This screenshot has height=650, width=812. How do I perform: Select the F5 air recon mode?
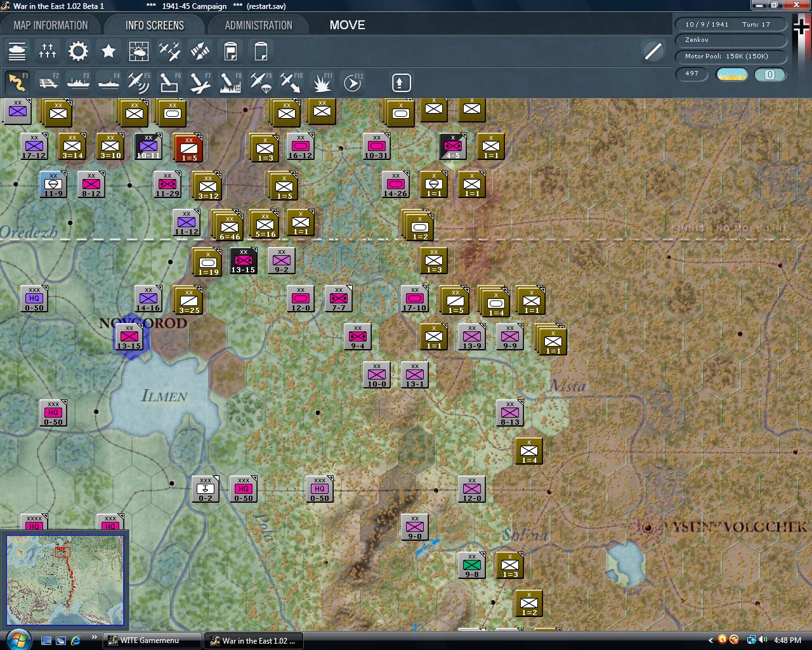139,83
